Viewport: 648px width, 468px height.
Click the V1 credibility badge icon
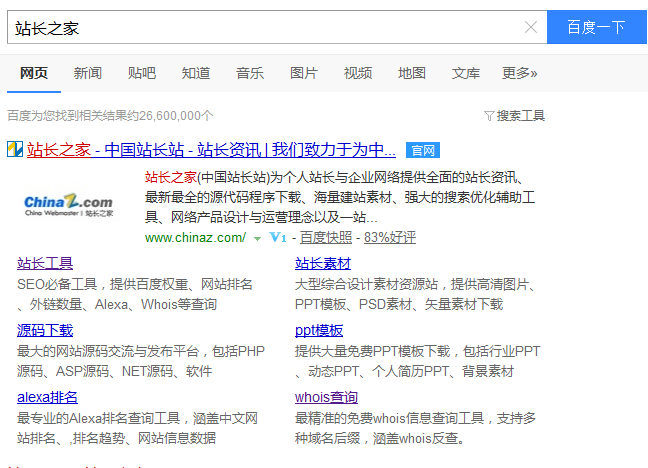pos(278,237)
